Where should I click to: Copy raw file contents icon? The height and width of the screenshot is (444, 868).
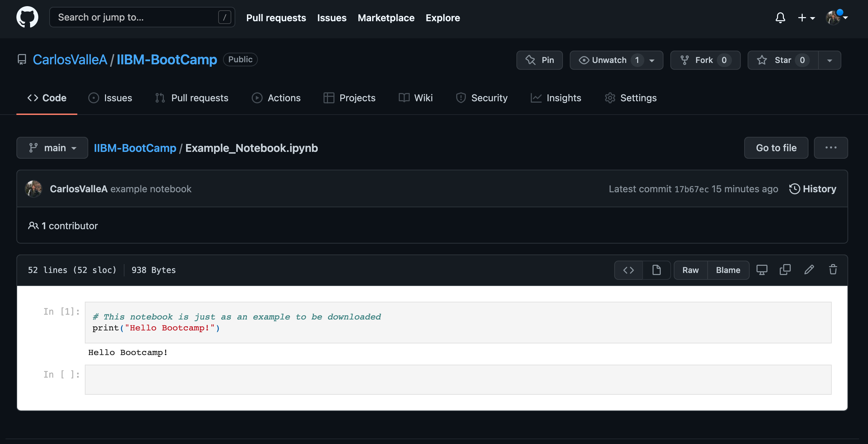pyautogui.click(x=785, y=270)
